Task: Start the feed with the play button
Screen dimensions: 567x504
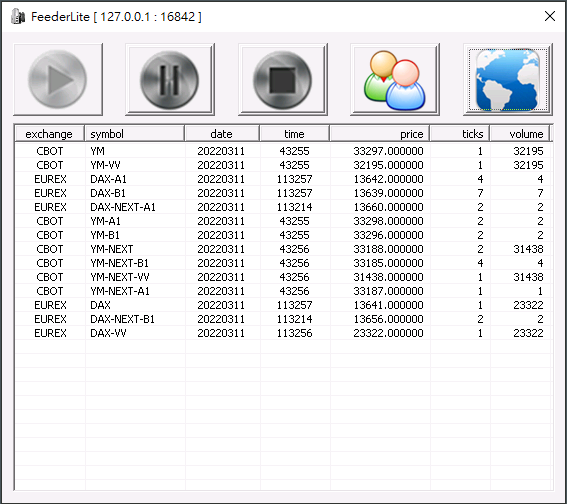Action: pos(58,80)
